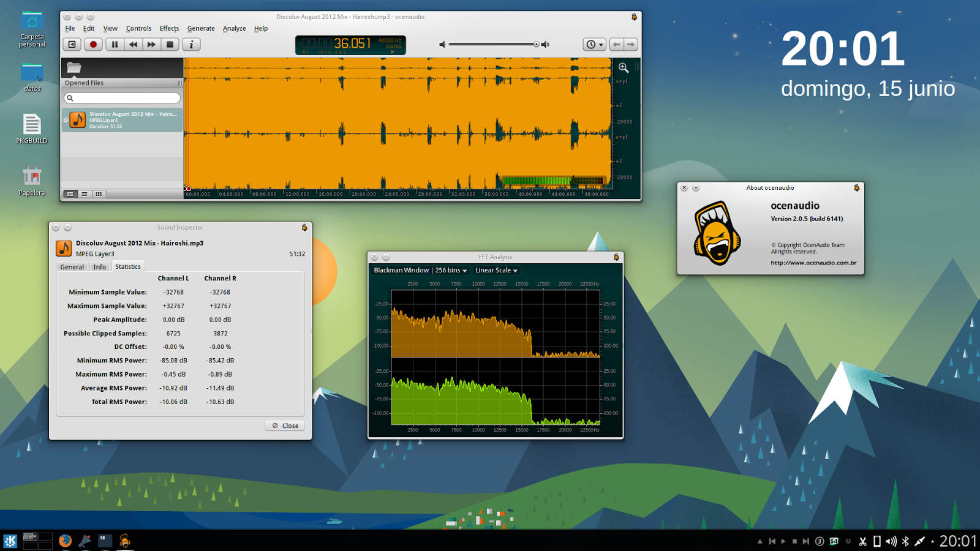Click Total RMS Power value -10.06 dB

pos(173,402)
